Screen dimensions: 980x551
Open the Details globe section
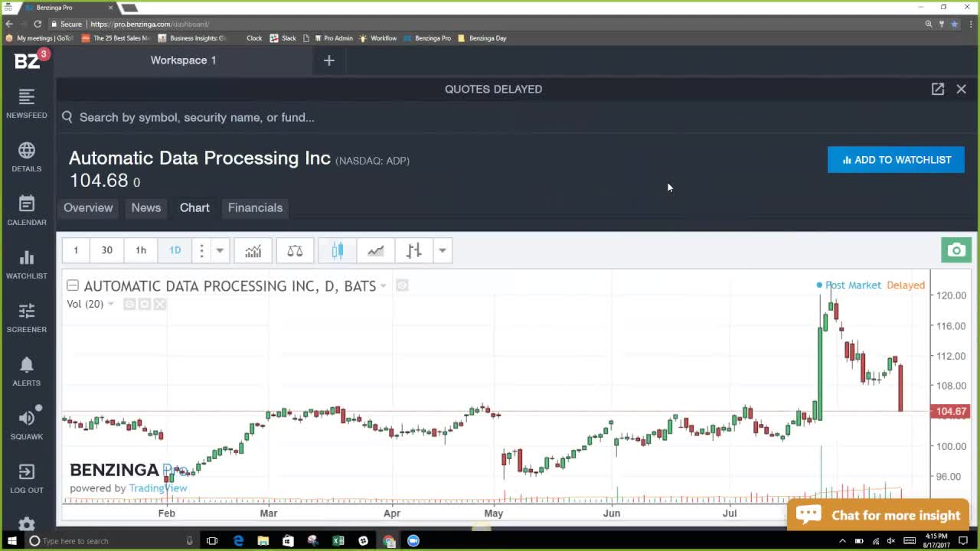(x=27, y=157)
